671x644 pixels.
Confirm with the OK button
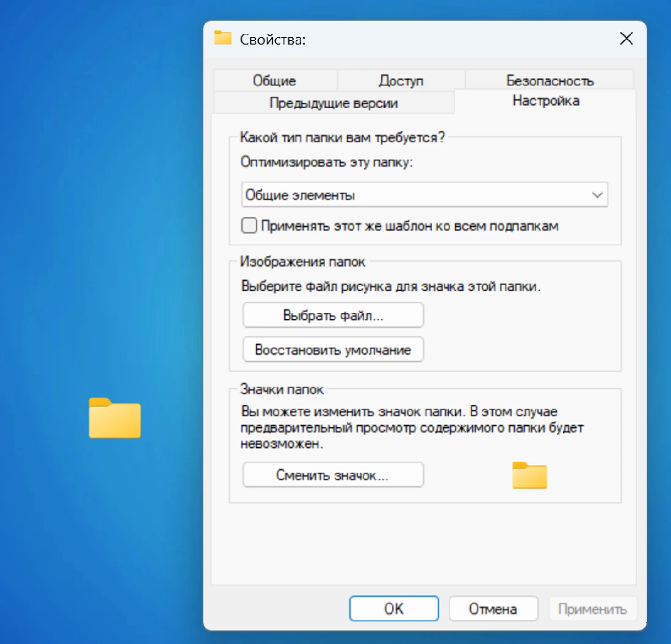(394, 609)
